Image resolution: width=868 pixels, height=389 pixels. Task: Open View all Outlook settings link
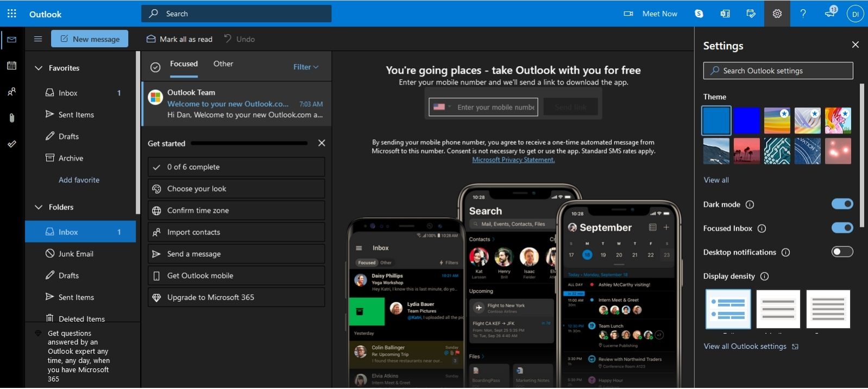click(751, 346)
